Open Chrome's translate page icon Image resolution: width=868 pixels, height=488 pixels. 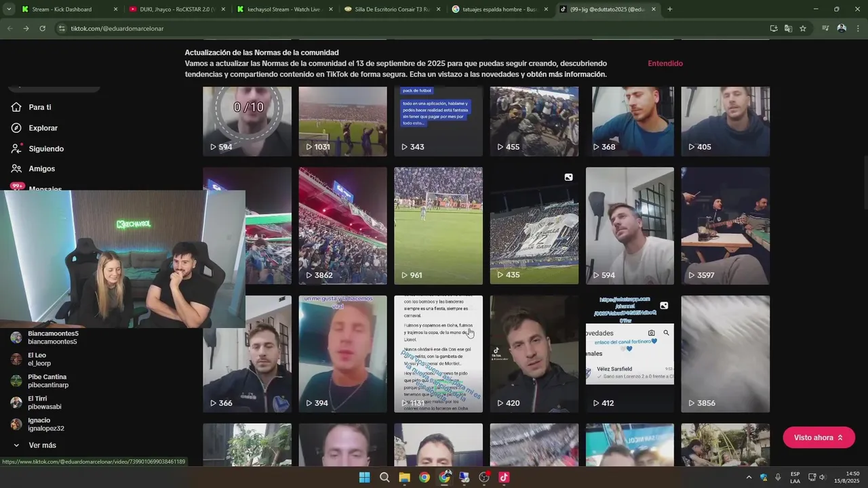(788, 28)
